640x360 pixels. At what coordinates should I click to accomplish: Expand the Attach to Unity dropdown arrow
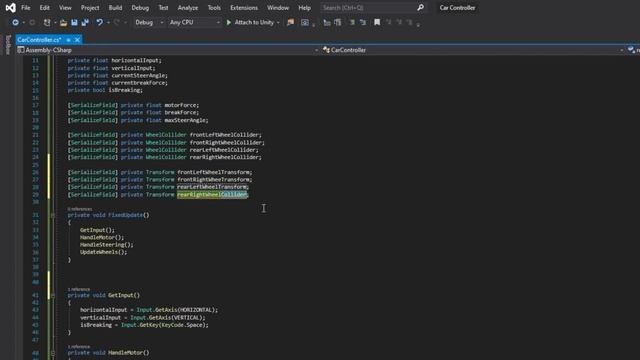click(x=278, y=22)
